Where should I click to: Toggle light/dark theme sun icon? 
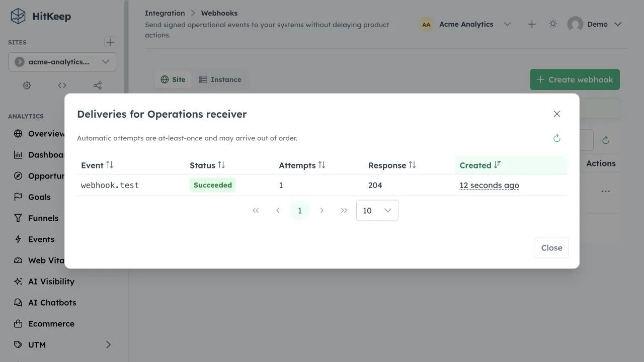(553, 24)
